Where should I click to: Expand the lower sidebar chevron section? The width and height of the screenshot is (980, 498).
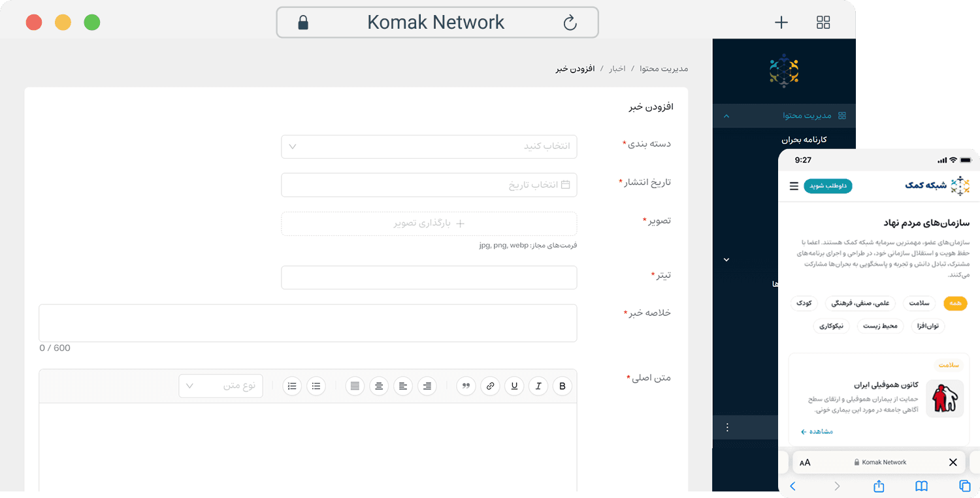[x=727, y=259]
